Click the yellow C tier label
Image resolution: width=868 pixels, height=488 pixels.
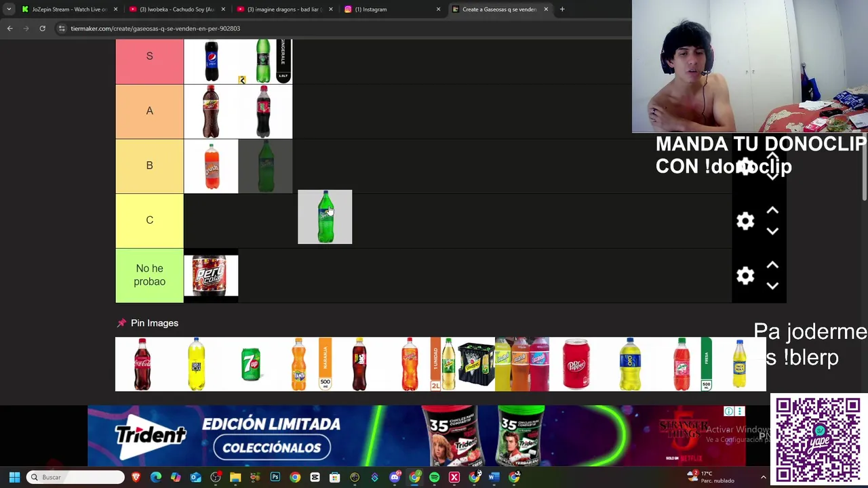click(x=149, y=221)
